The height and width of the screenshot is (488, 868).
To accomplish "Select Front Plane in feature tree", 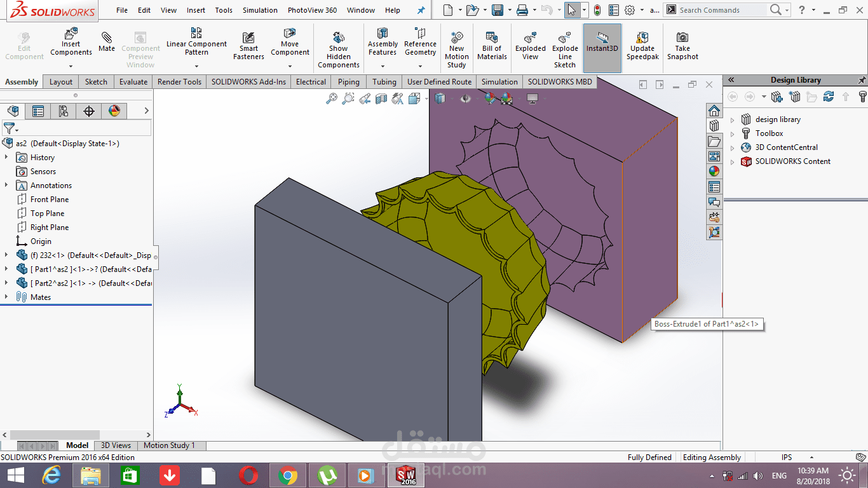I will tap(50, 200).
